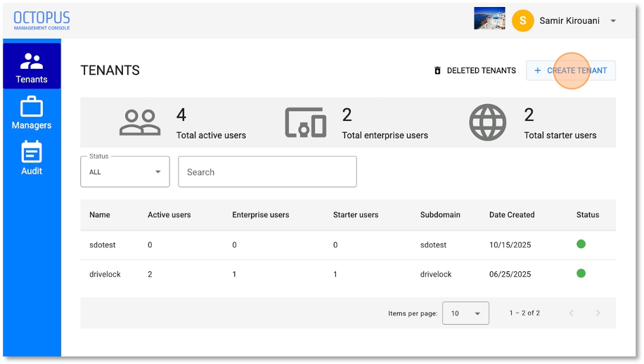
Task: Sort by Active users column header
Action: [169, 214]
